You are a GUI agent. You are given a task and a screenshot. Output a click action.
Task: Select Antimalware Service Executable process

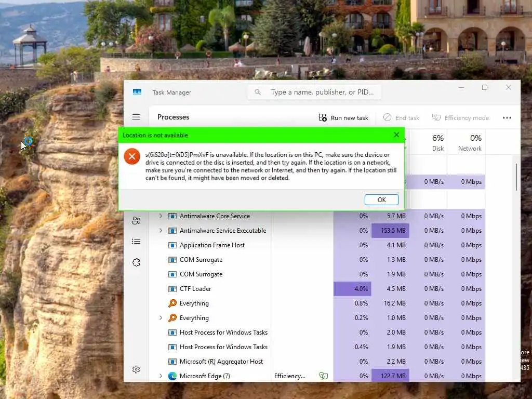click(x=223, y=230)
